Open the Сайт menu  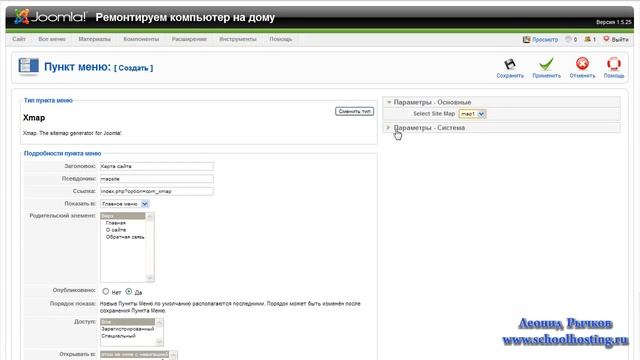(19, 39)
